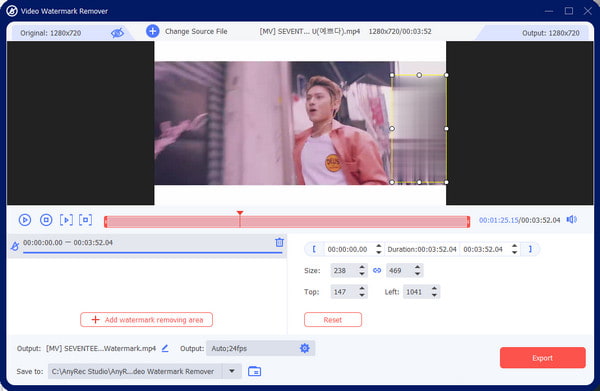The width and height of the screenshot is (600, 391).
Task: Click the start time field 00:00:00.00
Action: coord(347,249)
